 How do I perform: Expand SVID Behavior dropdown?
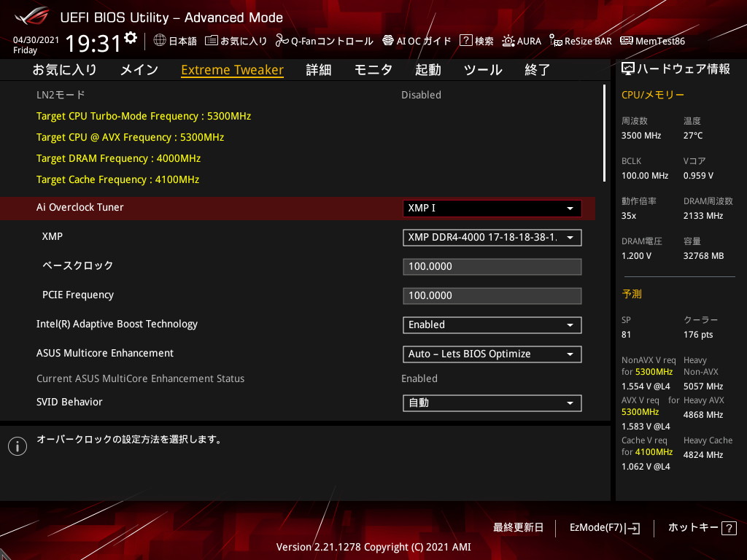coord(492,403)
